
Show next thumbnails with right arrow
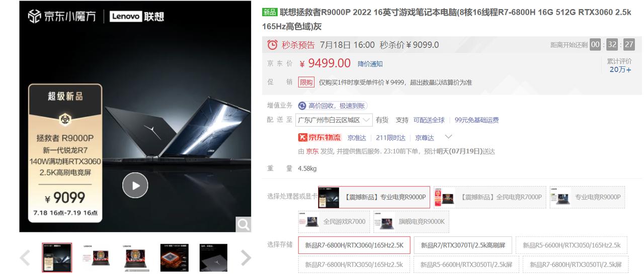point(246,258)
